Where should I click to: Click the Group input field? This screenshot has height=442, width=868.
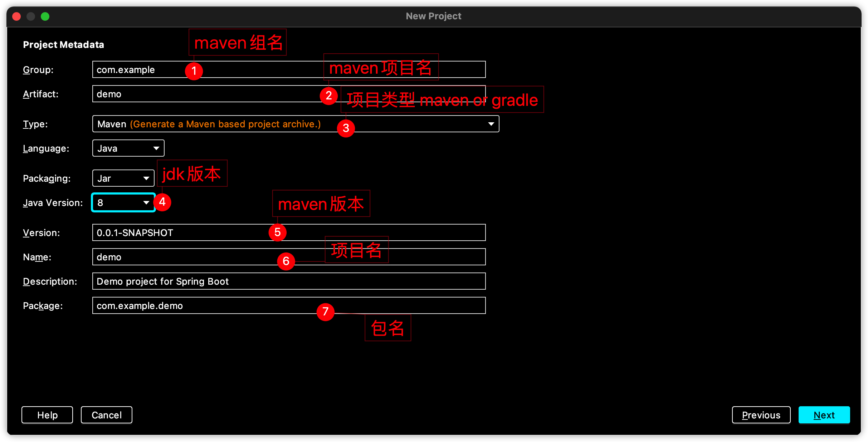tap(289, 69)
